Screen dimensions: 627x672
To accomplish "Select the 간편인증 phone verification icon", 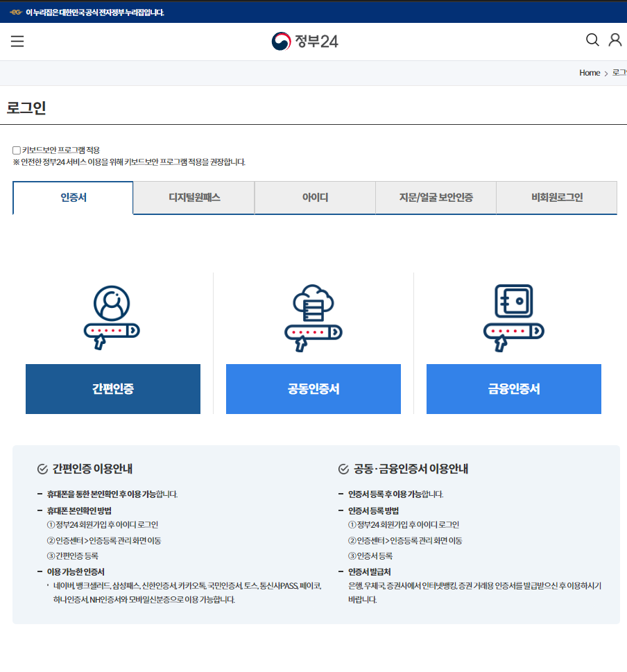I will click(112, 317).
